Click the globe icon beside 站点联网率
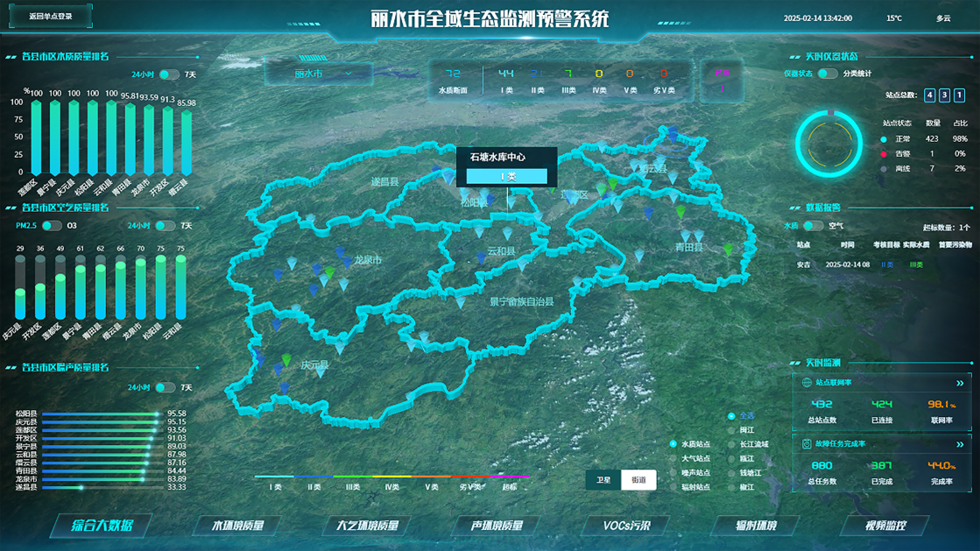This screenshot has width=980, height=551. coord(807,383)
